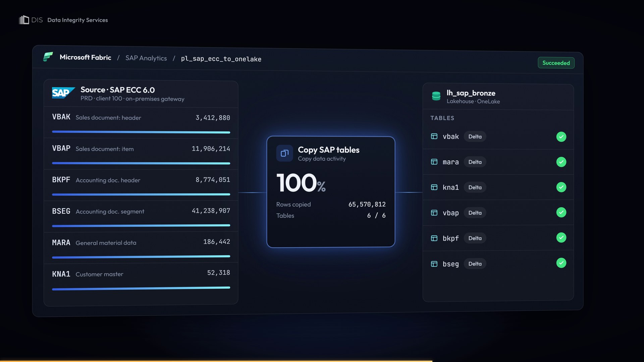Click Delta badge on bkpf row
644x362 pixels.
click(x=475, y=238)
